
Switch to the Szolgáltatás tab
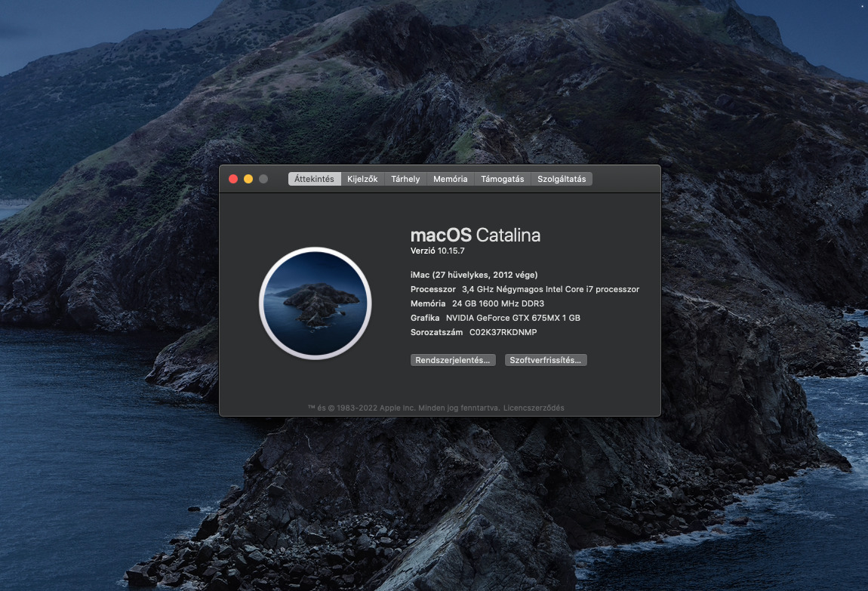coord(562,179)
